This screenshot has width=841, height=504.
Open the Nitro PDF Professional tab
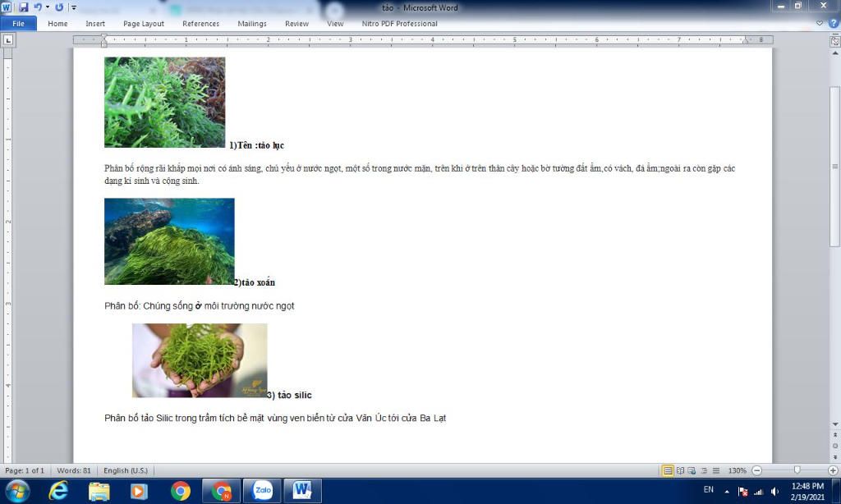click(x=400, y=24)
